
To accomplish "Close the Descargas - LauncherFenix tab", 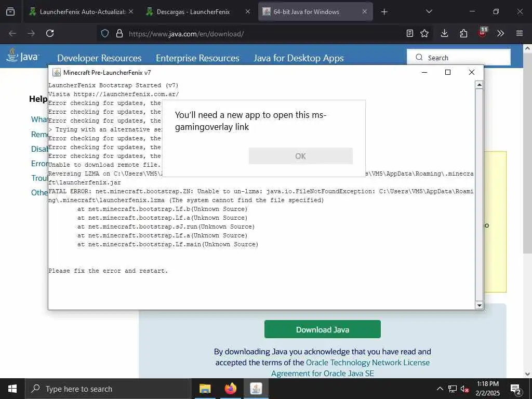I will click(248, 11).
